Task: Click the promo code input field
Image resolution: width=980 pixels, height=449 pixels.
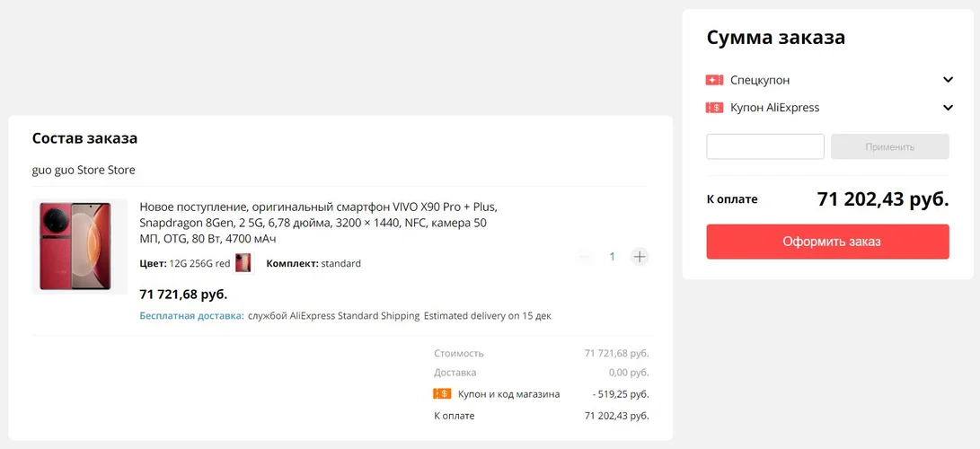Action: [x=765, y=146]
